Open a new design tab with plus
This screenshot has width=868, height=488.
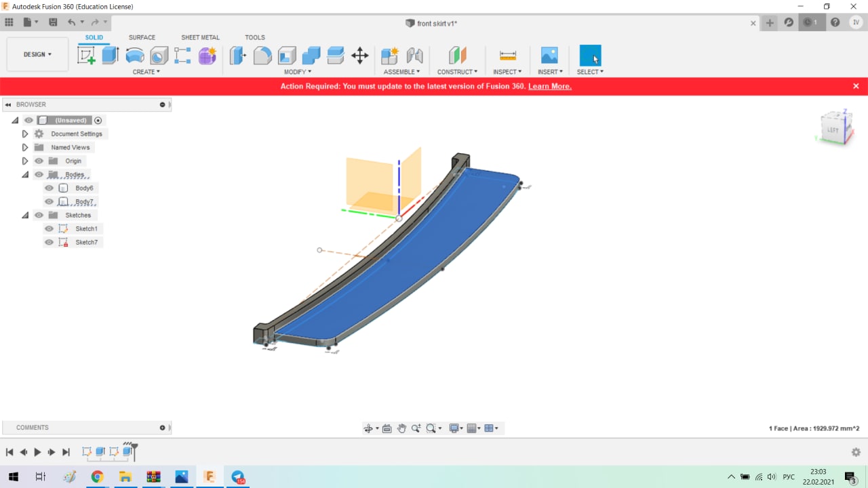770,22
